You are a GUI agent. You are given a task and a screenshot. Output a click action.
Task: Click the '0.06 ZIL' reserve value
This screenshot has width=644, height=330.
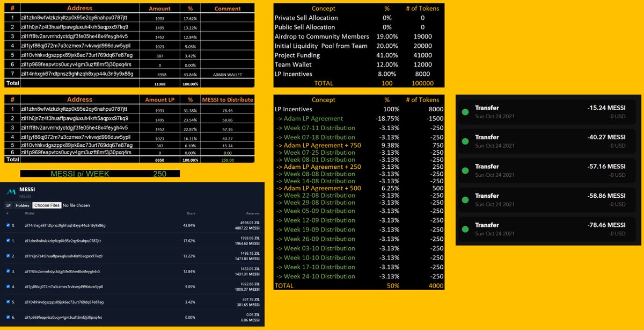[252, 315]
